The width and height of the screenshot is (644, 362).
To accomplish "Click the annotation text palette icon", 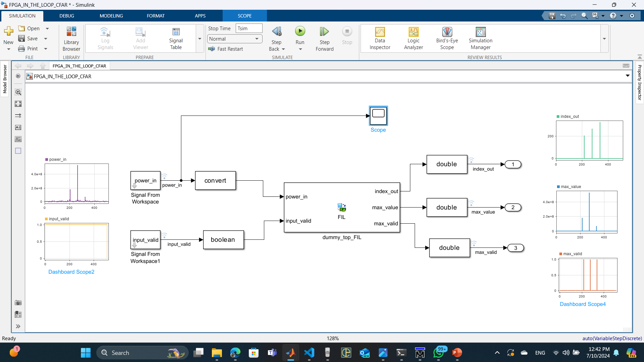I will (18, 127).
